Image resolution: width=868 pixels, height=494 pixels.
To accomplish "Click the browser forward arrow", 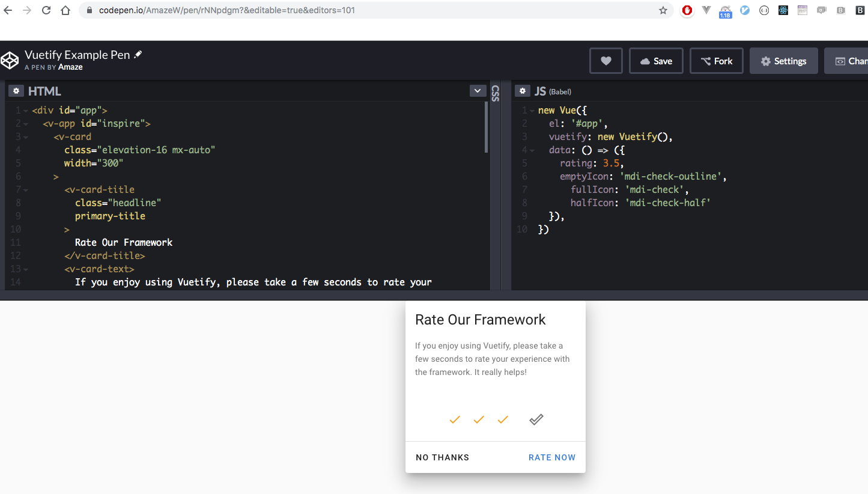I will 26,10.
